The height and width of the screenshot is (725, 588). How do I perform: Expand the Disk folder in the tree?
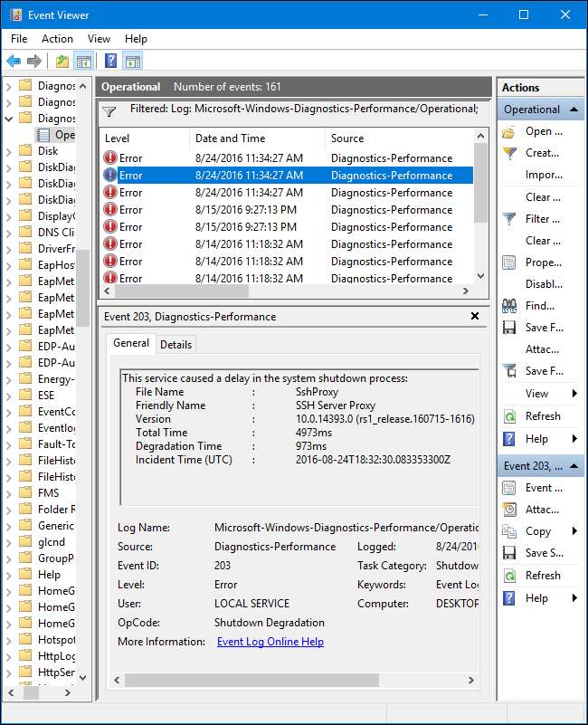[10, 152]
